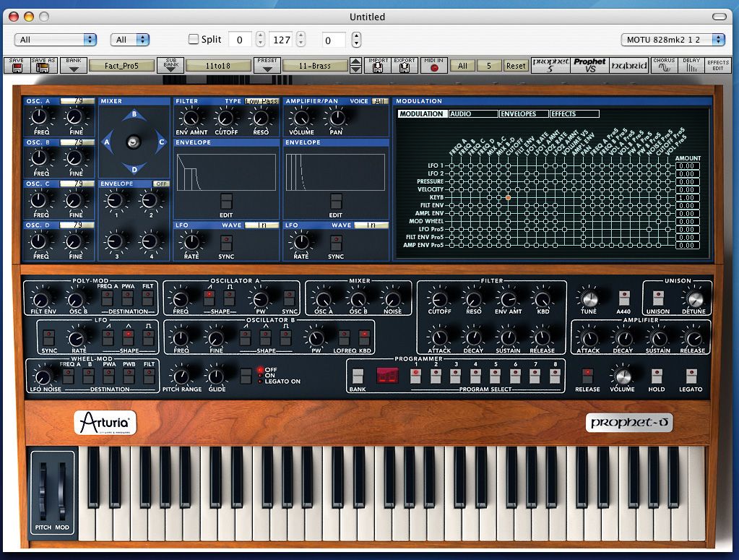
Task: Switch to the Prophet 5 mode
Action: tap(550, 65)
